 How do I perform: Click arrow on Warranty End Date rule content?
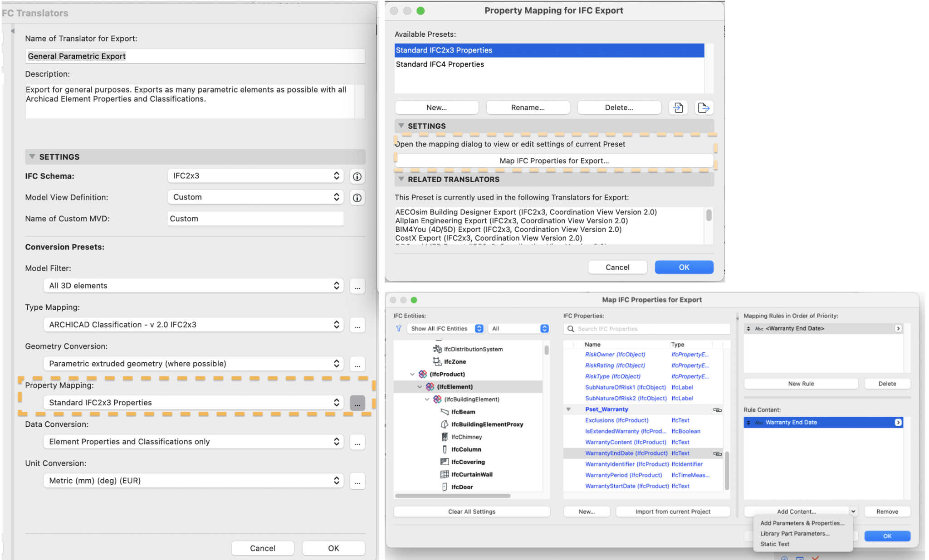click(898, 423)
